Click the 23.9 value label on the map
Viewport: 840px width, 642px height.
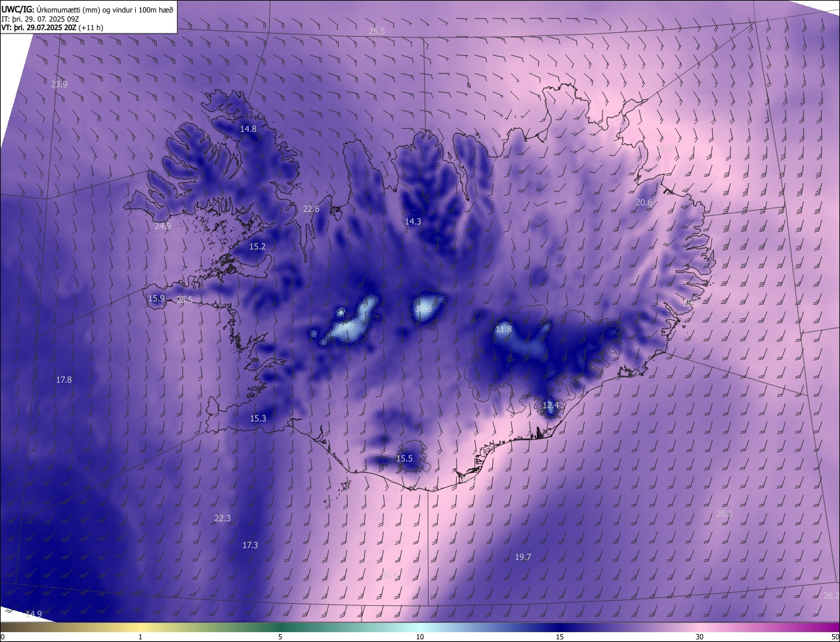(x=59, y=84)
